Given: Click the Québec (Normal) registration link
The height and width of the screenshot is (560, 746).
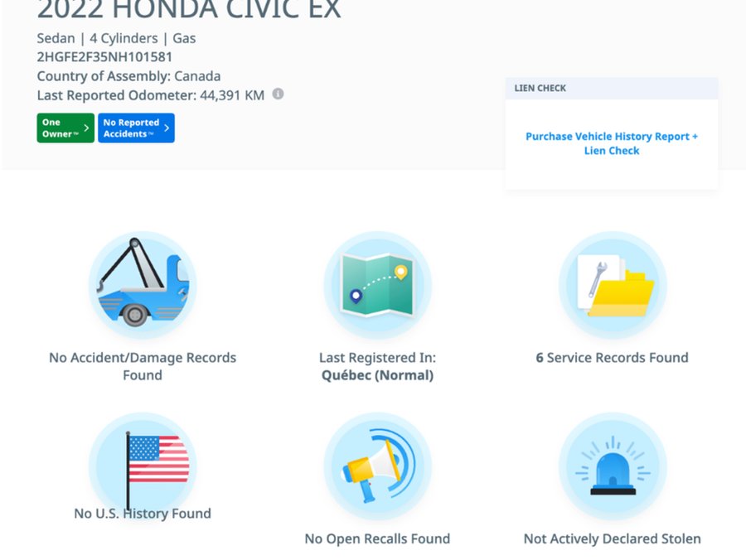Looking at the screenshot, I should point(377,374).
